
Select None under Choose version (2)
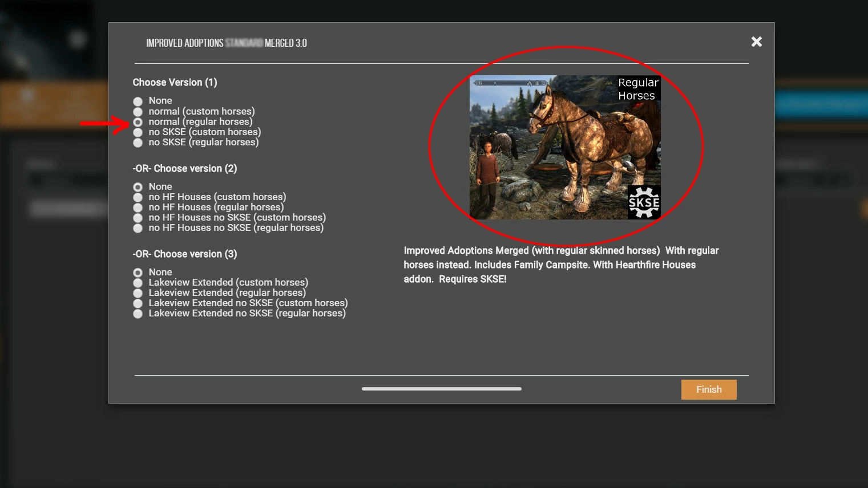tap(138, 187)
